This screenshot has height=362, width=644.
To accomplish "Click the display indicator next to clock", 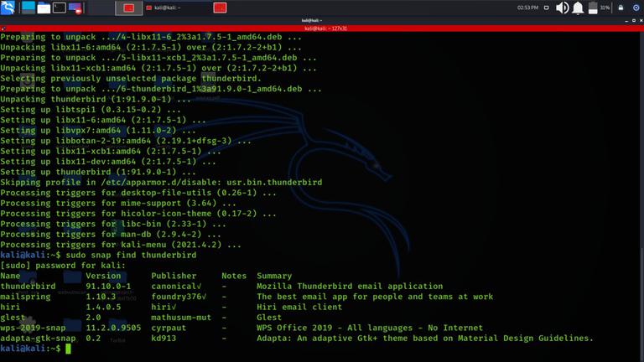I will tap(546, 8).
